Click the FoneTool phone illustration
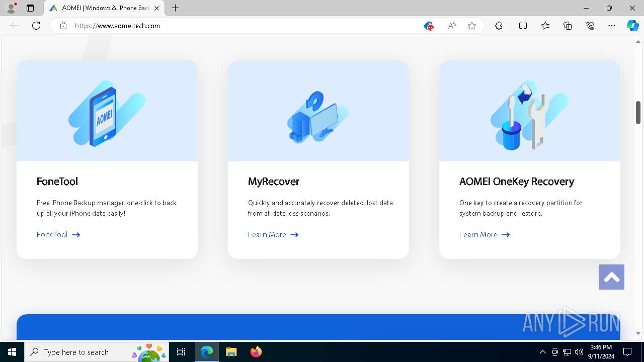Viewport: 644px width, 362px height. pyautogui.click(x=107, y=114)
